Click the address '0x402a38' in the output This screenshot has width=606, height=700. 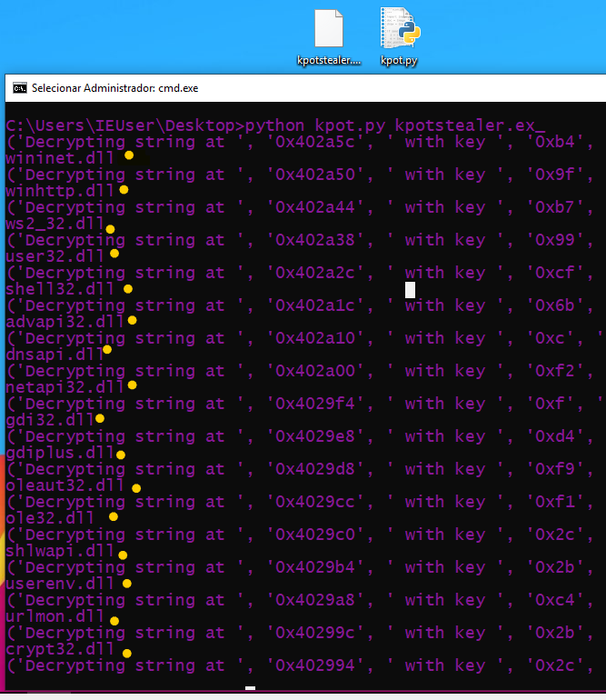[315, 240]
